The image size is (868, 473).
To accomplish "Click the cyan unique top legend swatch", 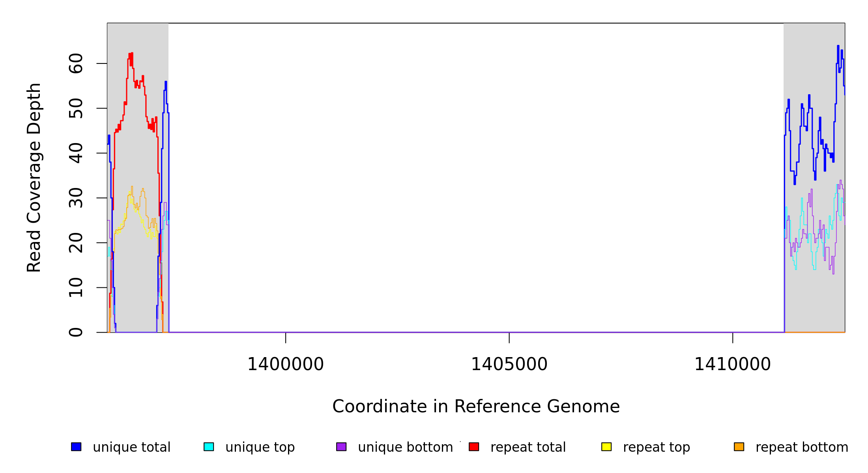I will (209, 447).
